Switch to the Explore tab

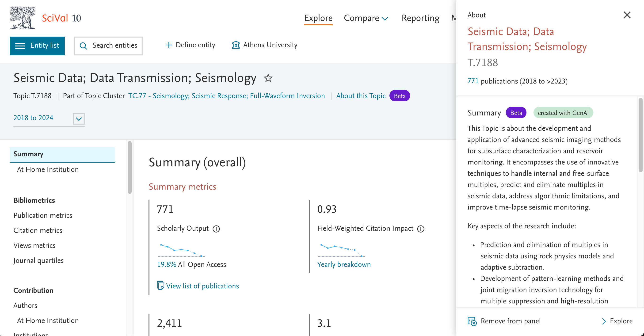point(318,18)
